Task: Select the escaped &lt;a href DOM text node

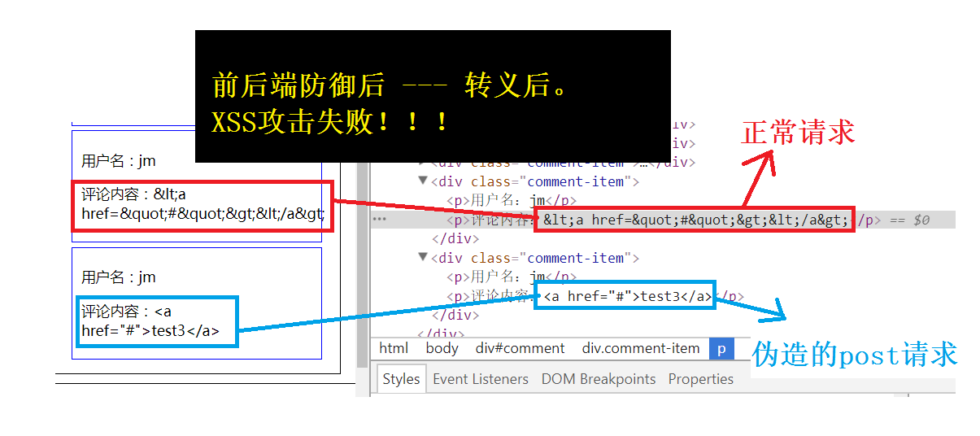Action: coord(695,220)
